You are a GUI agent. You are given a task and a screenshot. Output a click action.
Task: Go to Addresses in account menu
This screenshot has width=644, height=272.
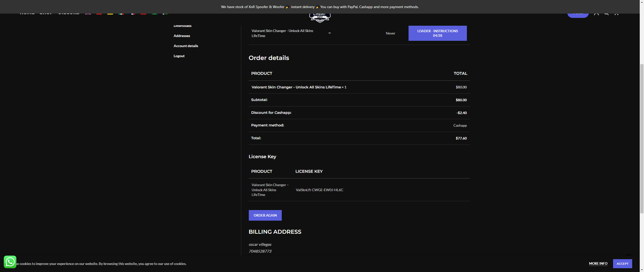(182, 36)
